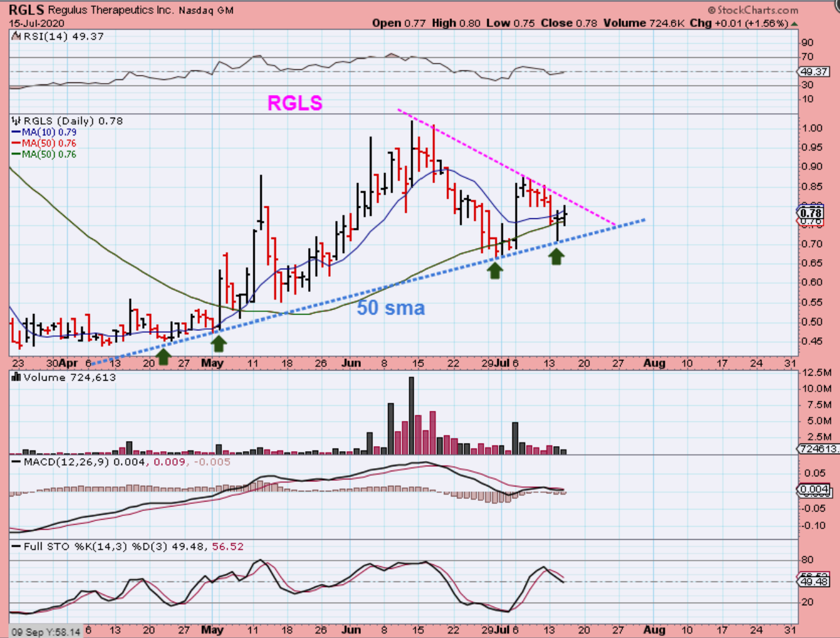Click the "0.004" MACD value tag on the right axis
Viewport: 840px width, 638px height.
(814, 490)
